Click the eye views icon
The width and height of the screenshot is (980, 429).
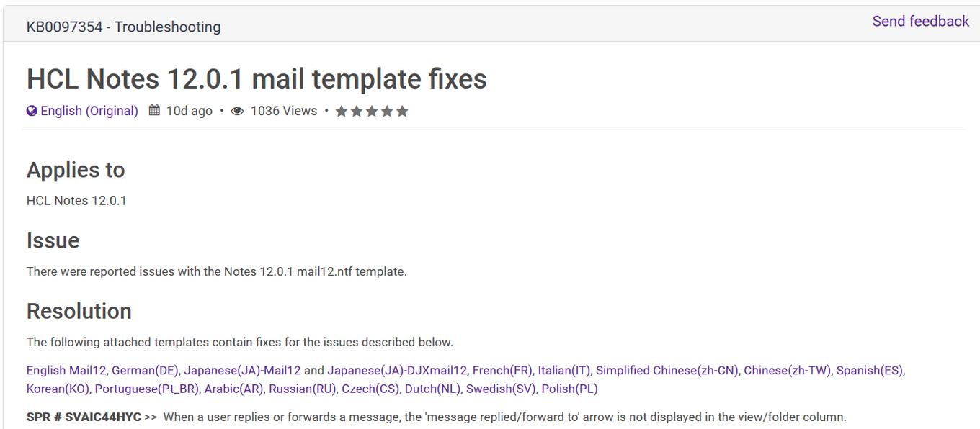tap(237, 111)
